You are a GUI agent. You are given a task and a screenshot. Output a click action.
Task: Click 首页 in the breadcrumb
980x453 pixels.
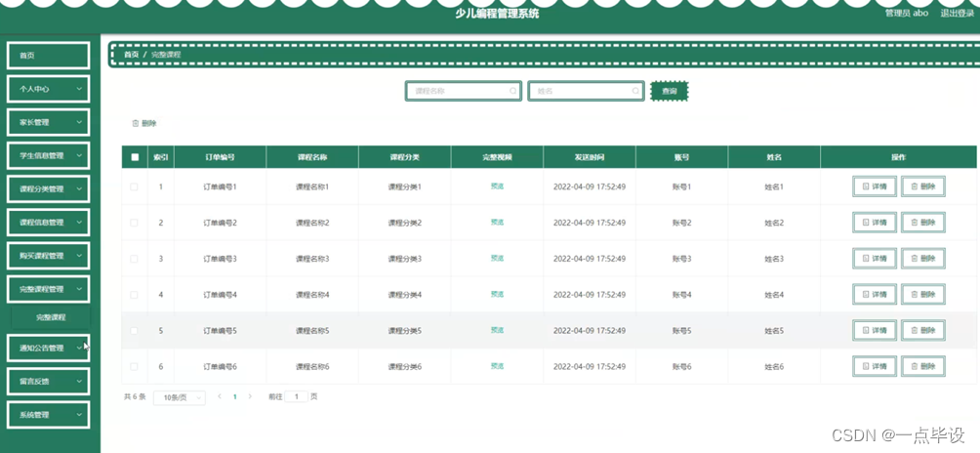coord(131,55)
